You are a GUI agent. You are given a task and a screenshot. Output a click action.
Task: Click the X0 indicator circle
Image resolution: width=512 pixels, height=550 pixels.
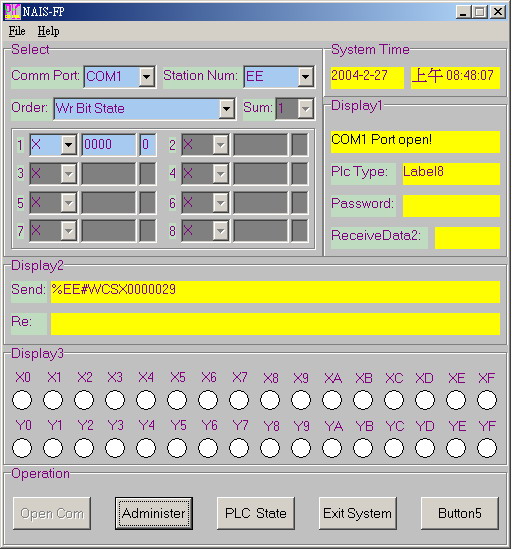(x=22, y=400)
